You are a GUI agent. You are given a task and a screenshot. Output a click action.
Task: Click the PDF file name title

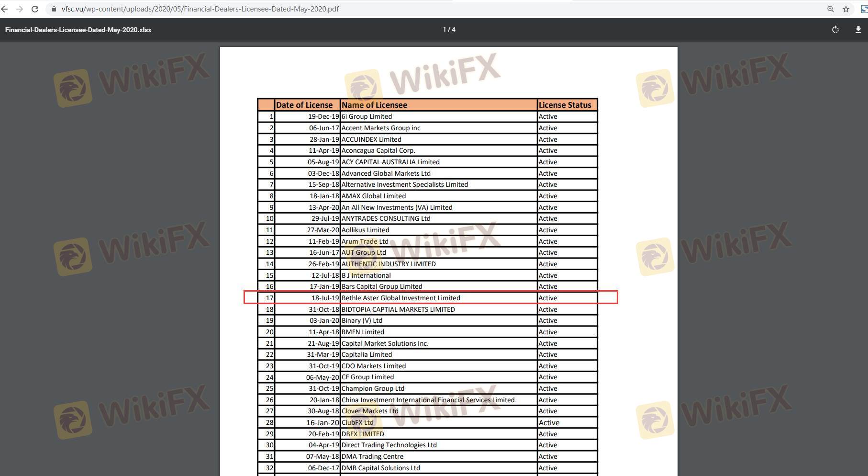(78, 30)
